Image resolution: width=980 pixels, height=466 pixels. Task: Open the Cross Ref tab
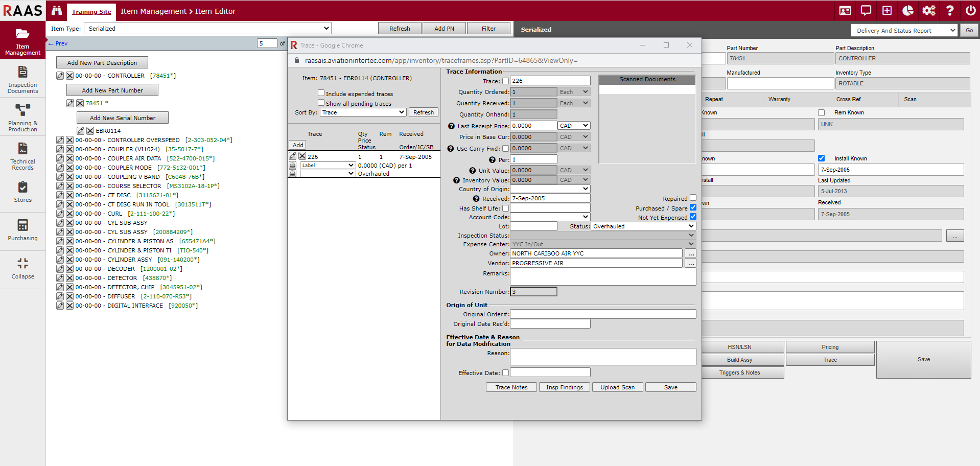click(848, 99)
